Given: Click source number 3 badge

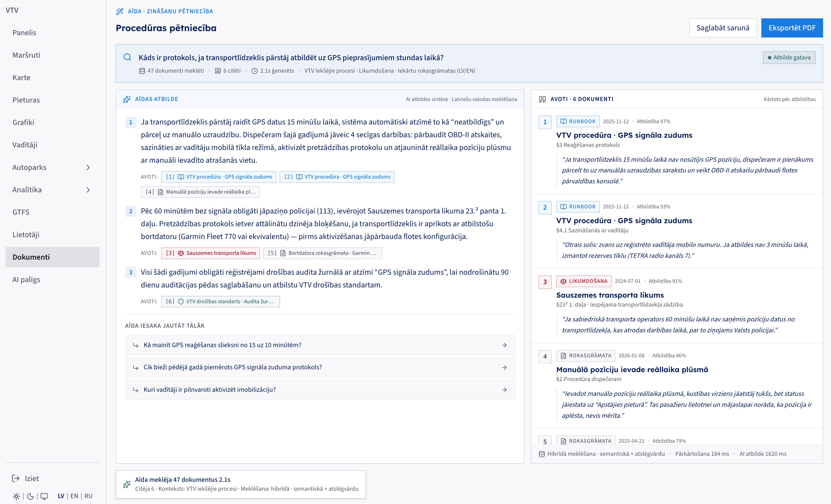Looking at the screenshot, I should click(x=545, y=282).
